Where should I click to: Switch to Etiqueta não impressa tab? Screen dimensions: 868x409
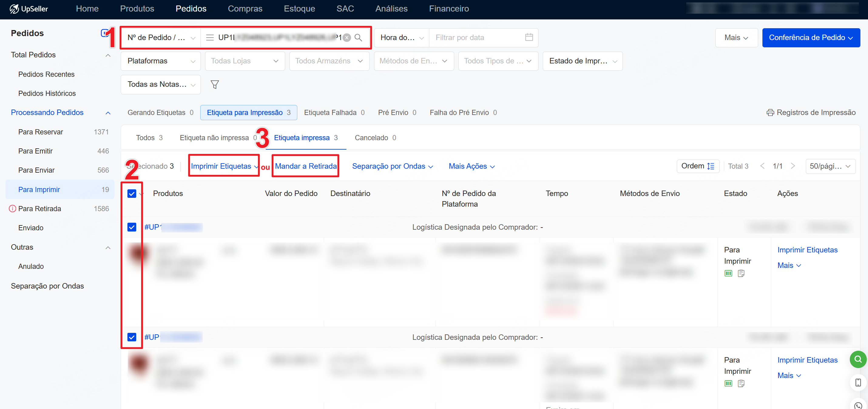214,137
